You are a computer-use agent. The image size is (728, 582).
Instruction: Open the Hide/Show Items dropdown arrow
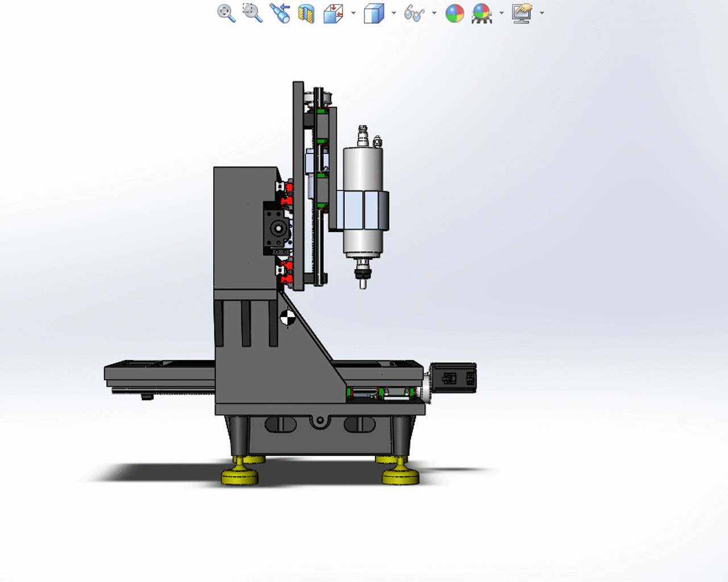click(x=434, y=13)
